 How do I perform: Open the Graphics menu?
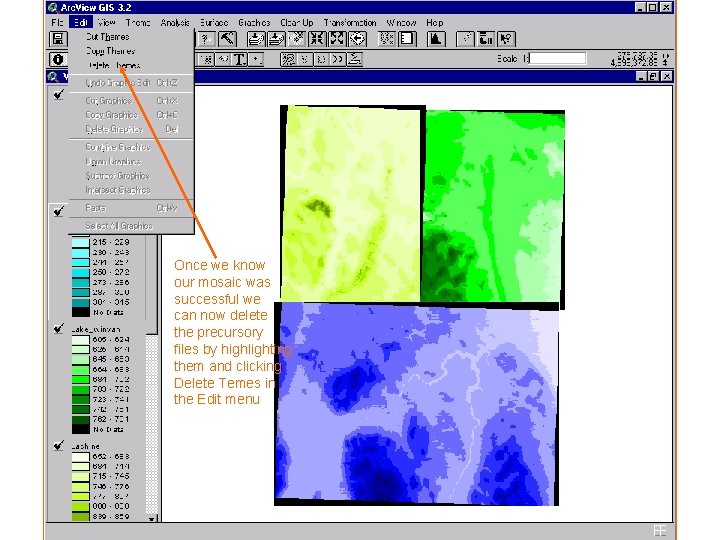[x=254, y=22]
